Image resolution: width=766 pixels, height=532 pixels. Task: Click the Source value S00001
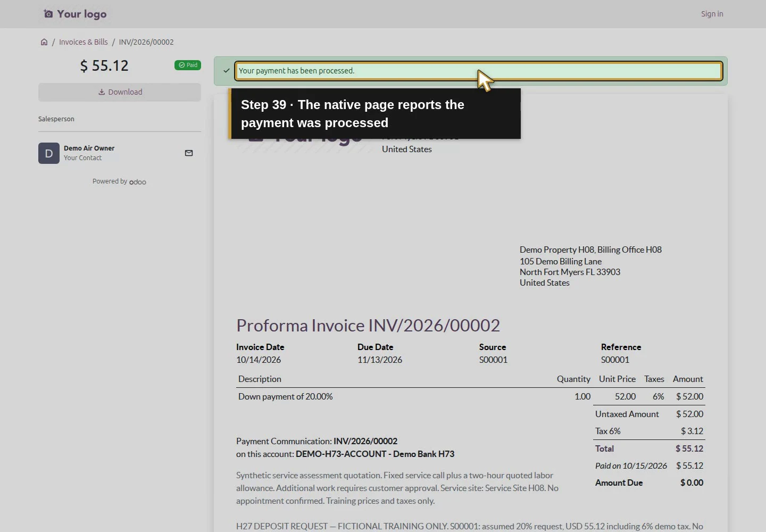pos(493,360)
